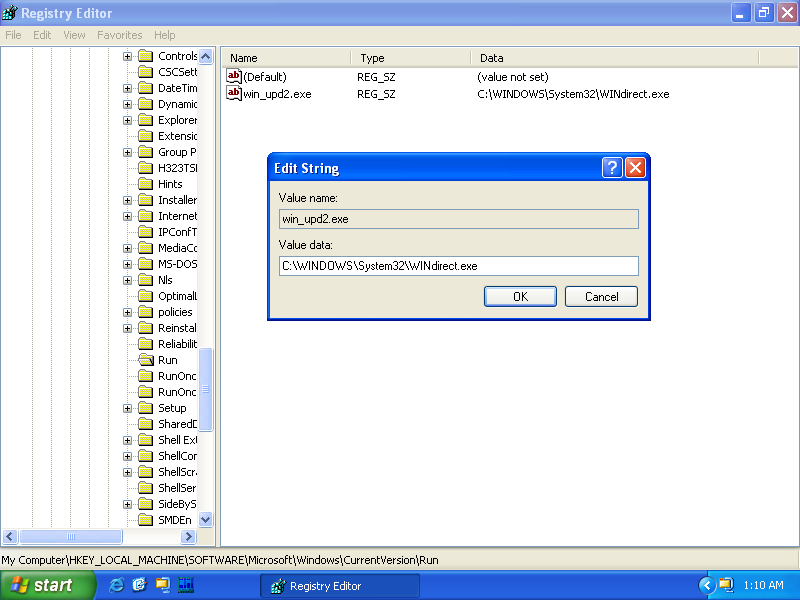
Task: Click the tree pane's scroll left arrow
Action: (10, 536)
